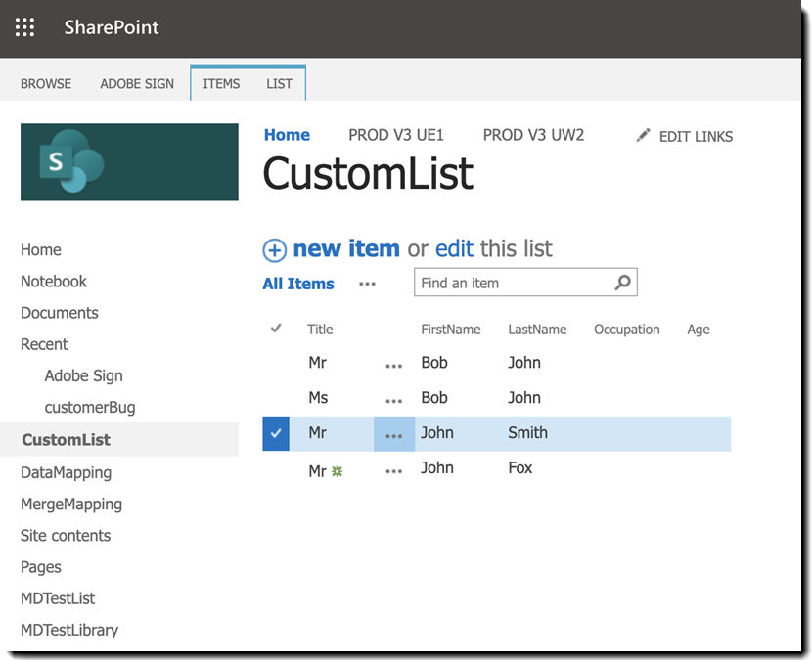Viewport: 812px width, 660px height.
Task: Open the ADOBE SIGN ribbon tab
Action: pyautogui.click(x=137, y=83)
